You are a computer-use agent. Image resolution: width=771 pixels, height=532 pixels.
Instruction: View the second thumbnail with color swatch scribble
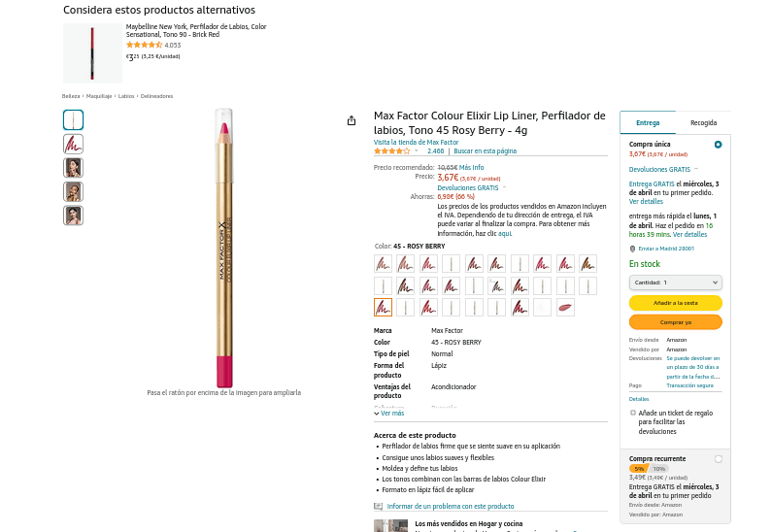pos(73,144)
